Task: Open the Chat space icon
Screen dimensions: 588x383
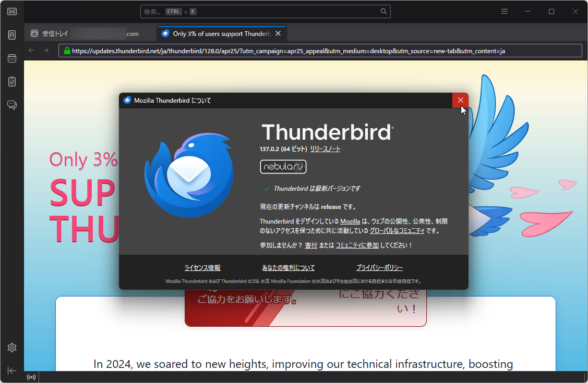Action: [x=11, y=105]
